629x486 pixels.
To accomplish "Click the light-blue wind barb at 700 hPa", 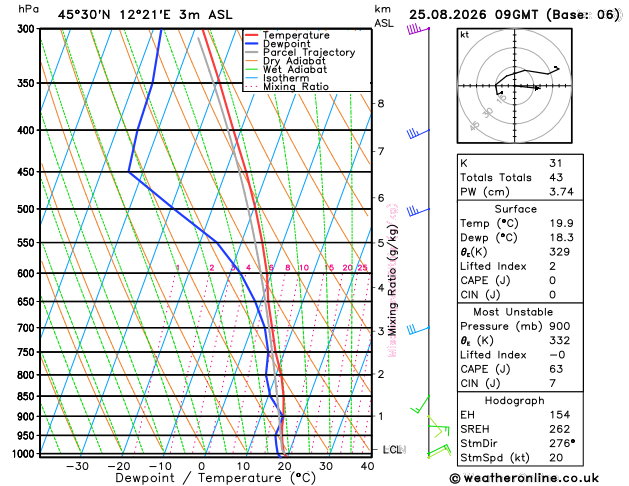I will pyautogui.click(x=418, y=330).
